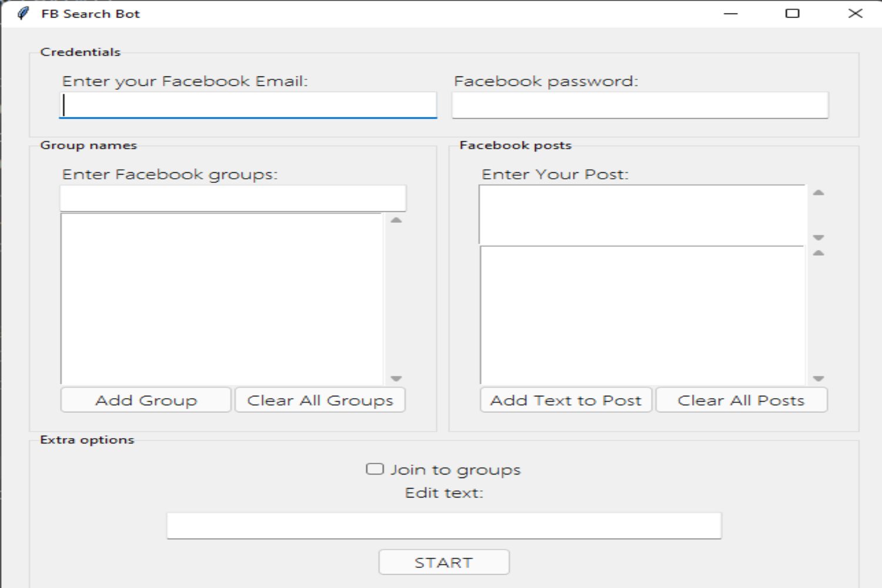Image resolution: width=882 pixels, height=588 pixels.
Task: Click down arrow of posts list scrollbar
Action: point(818,378)
